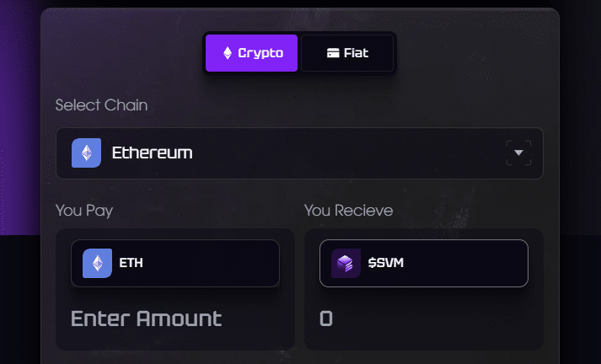Switch to the Fiat payment tab
The image size is (601, 364).
point(347,53)
